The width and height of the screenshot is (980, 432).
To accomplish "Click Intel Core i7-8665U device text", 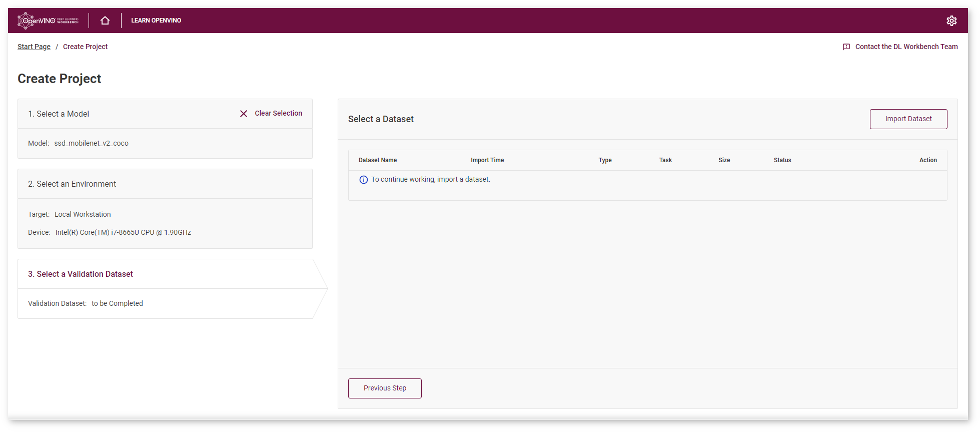I will pyautogui.click(x=123, y=232).
